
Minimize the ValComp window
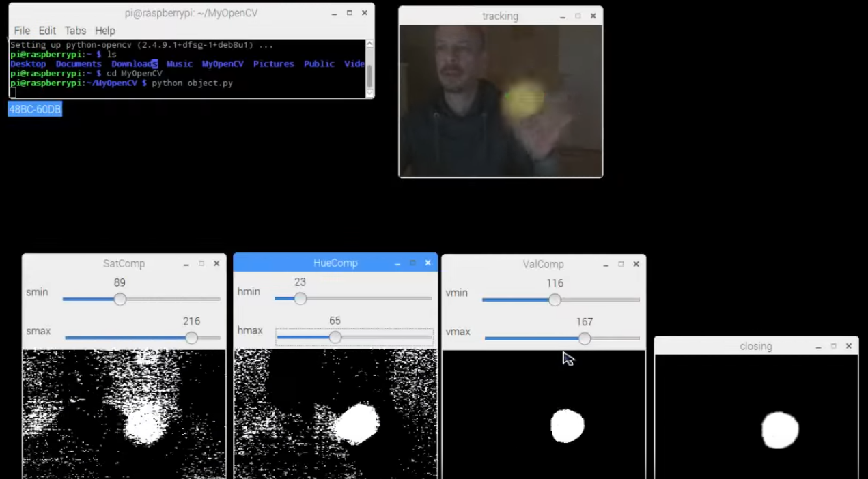pos(605,264)
